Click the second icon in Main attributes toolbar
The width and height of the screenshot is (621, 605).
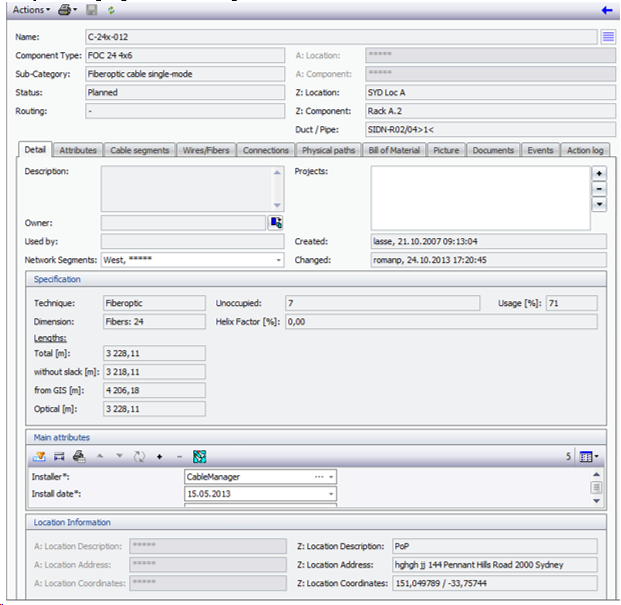point(59,457)
